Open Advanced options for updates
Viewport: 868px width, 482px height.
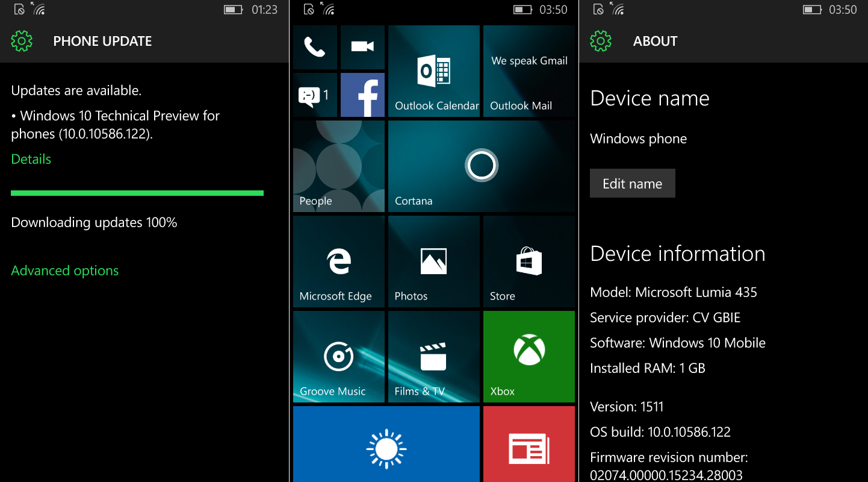65,271
